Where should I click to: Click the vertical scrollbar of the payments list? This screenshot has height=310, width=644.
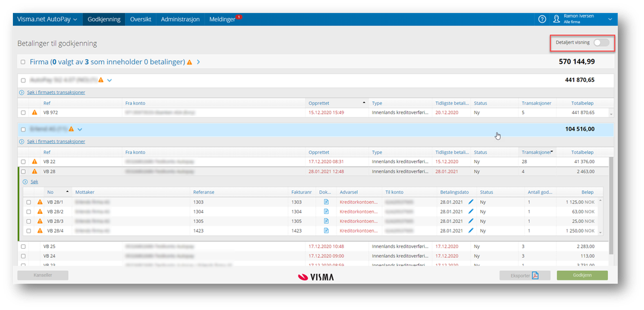click(610, 206)
